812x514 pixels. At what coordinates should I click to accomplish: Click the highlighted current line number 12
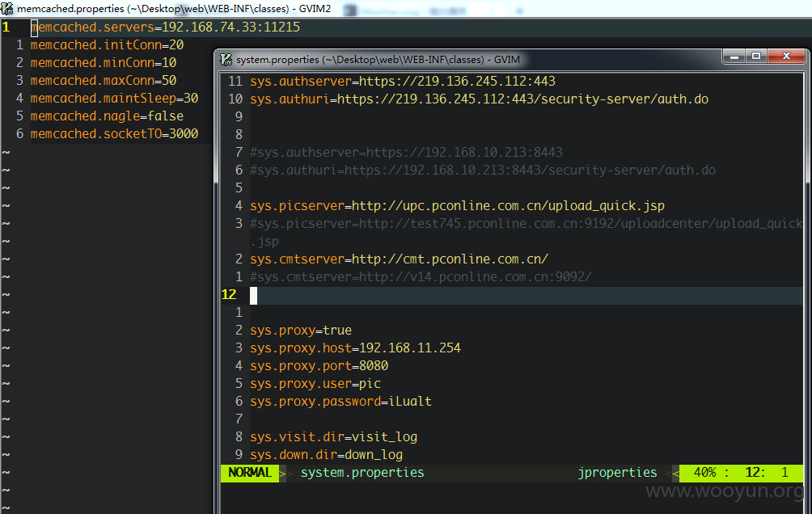[x=229, y=294]
